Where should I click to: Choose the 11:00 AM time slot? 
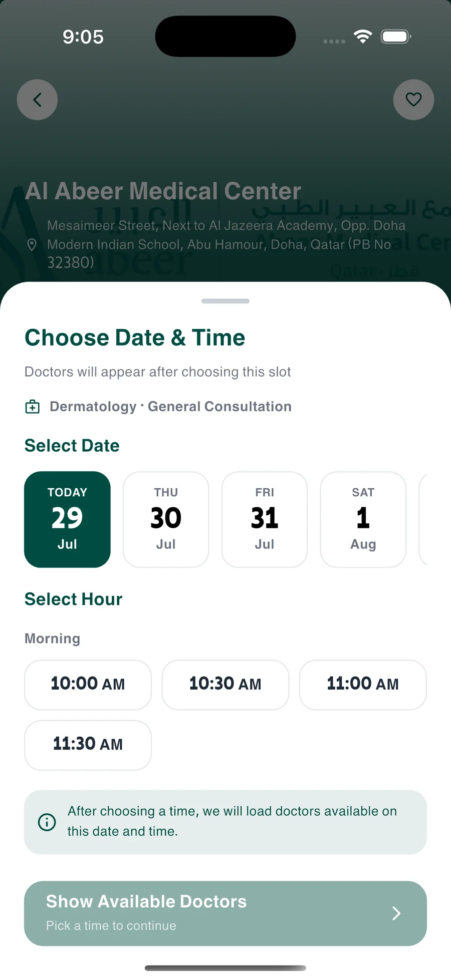363,685
